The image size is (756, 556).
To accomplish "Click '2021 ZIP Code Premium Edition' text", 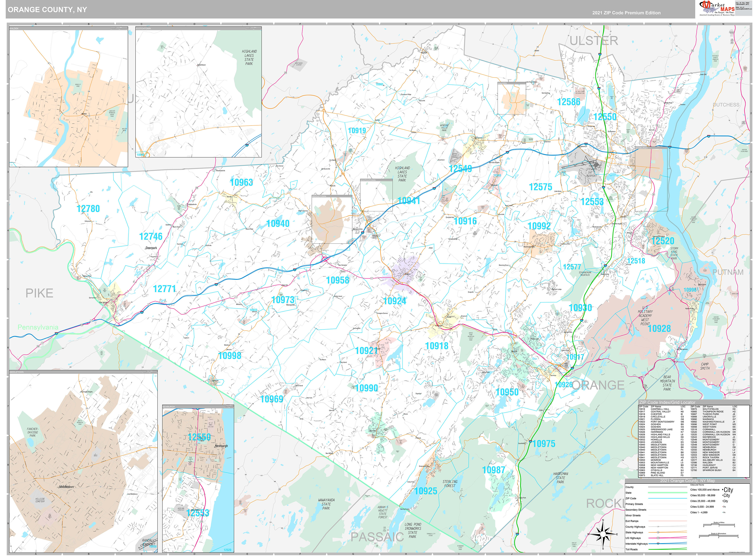I will coord(626,13).
